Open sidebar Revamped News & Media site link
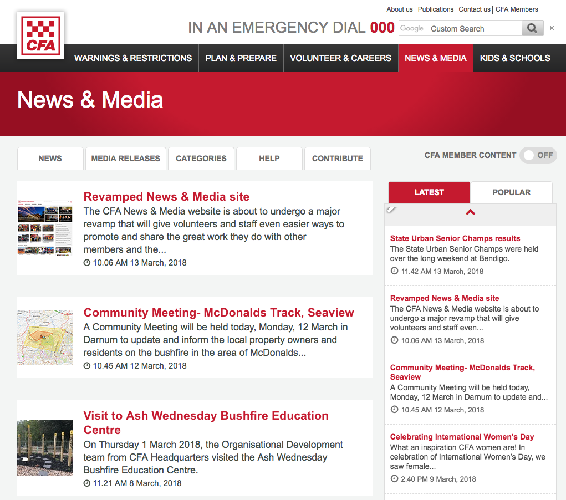The height and width of the screenshot is (500, 566). click(444, 298)
